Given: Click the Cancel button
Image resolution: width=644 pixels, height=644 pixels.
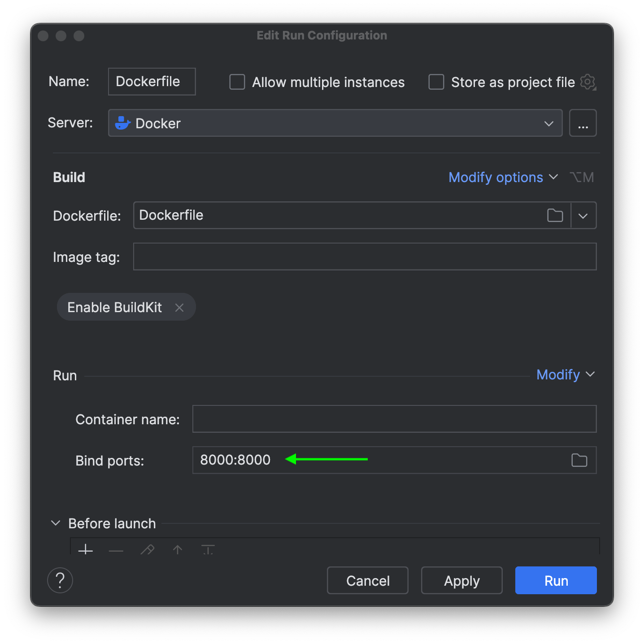Looking at the screenshot, I should pyautogui.click(x=368, y=581).
